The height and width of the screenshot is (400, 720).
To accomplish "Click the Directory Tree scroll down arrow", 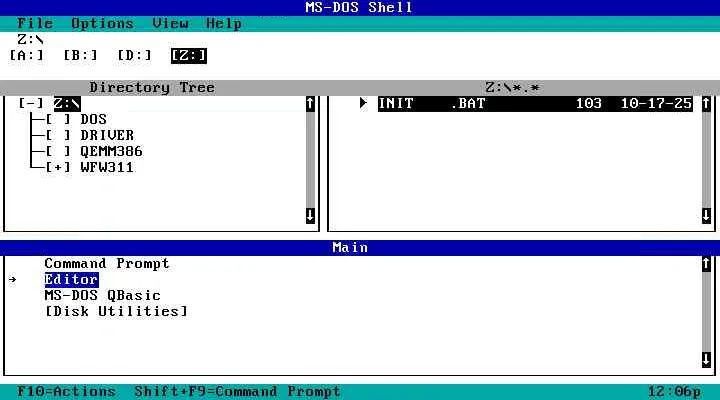I will 310,215.
